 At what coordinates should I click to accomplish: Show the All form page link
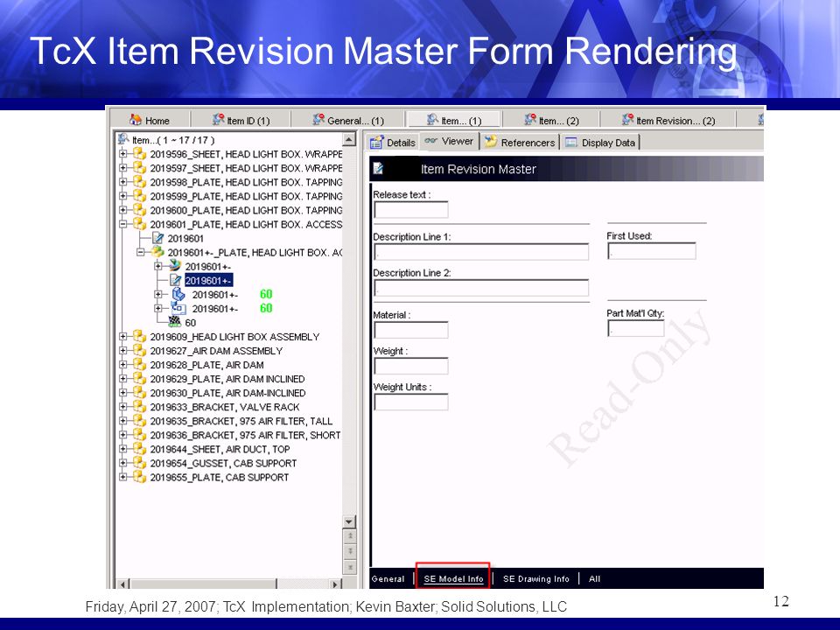coord(595,578)
